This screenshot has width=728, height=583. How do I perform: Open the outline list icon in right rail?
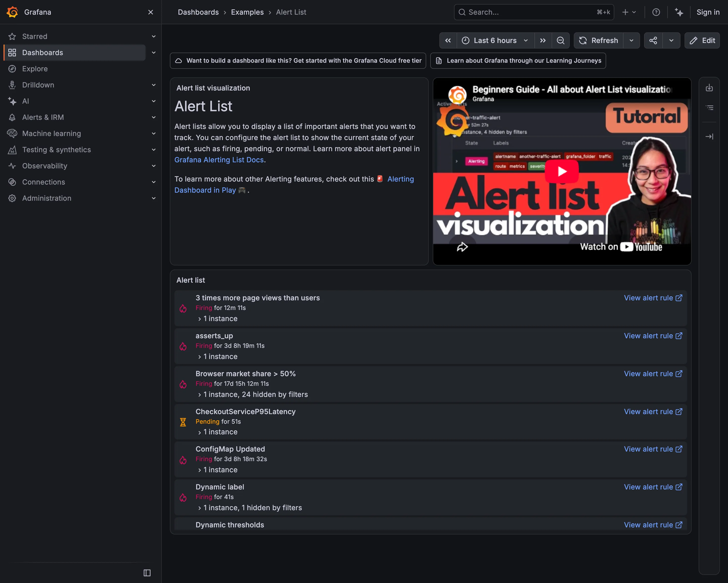pos(710,108)
